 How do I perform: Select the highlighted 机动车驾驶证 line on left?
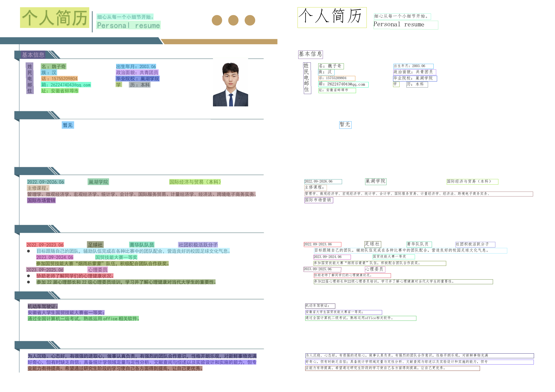pos(43,307)
